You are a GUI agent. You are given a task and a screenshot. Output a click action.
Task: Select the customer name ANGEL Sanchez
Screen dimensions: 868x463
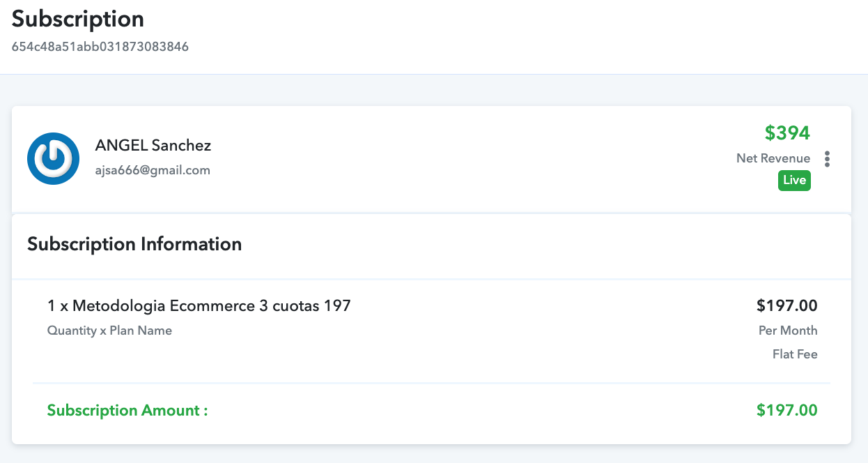point(153,146)
